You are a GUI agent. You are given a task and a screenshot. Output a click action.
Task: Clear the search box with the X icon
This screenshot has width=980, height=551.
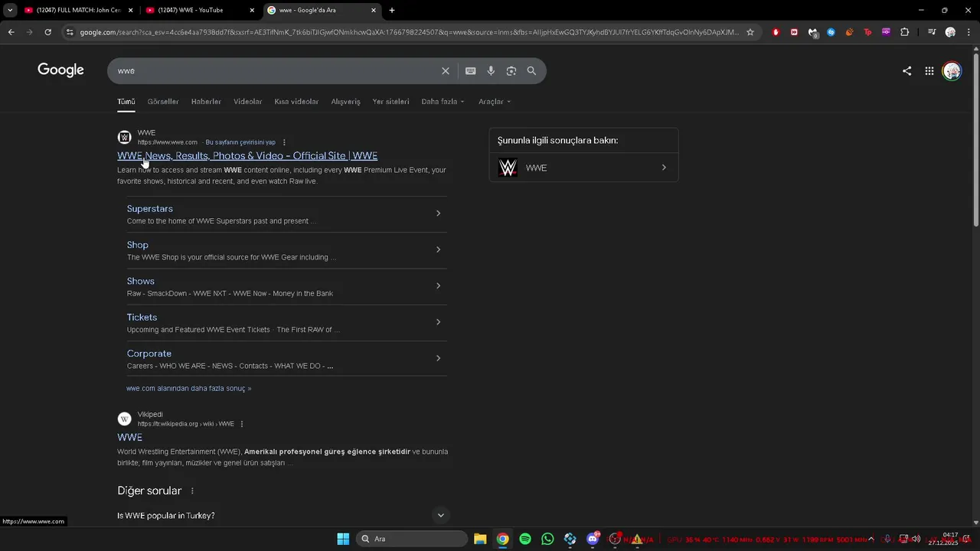[x=446, y=71]
